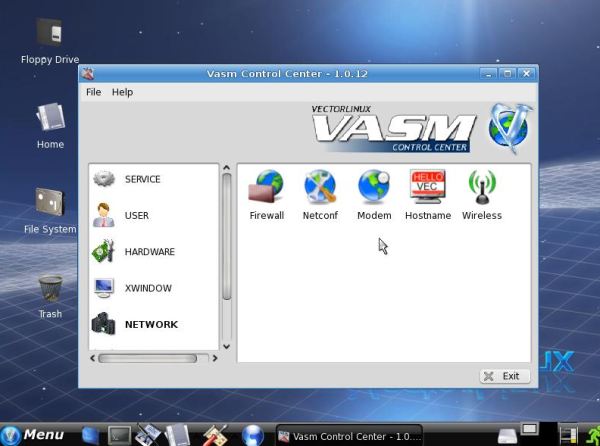Open the Home folder desktop icon
600x446 pixels.
click(x=51, y=117)
